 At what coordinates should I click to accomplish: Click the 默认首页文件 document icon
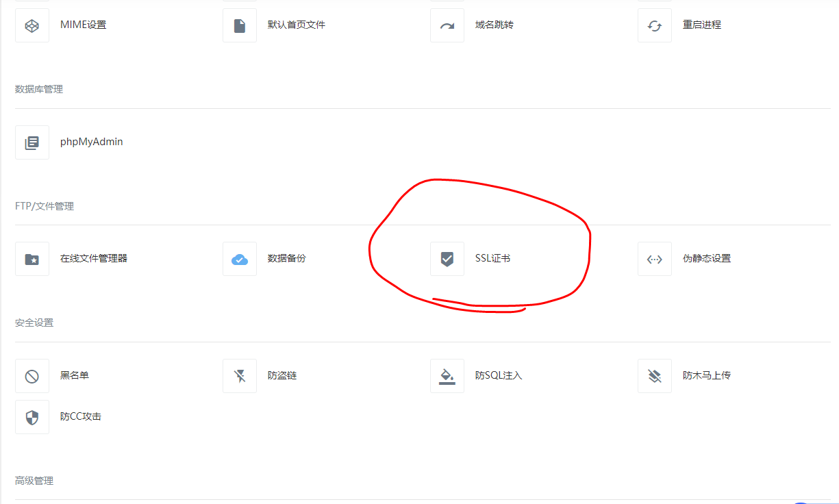click(x=240, y=25)
